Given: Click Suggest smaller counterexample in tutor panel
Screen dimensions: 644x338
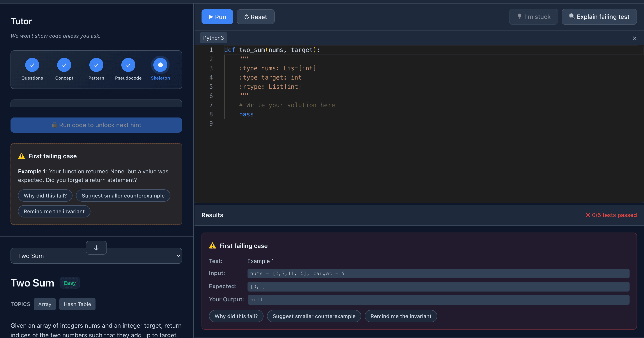Looking at the screenshot, I should point(123,195).
